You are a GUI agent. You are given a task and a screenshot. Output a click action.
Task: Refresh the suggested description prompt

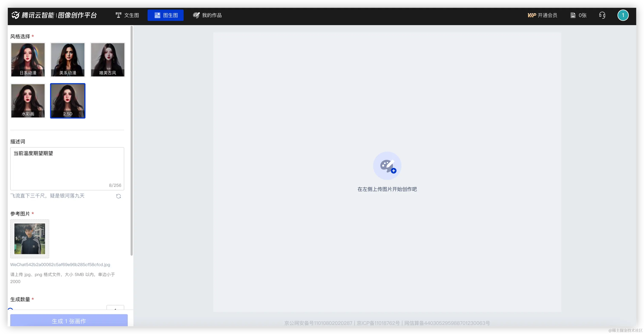point(118,196)
